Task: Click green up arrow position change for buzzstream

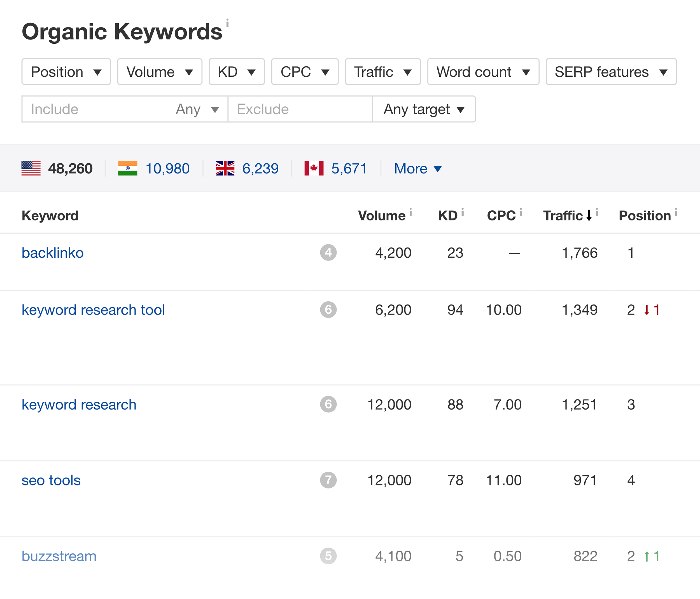Action: click(647, 556)
